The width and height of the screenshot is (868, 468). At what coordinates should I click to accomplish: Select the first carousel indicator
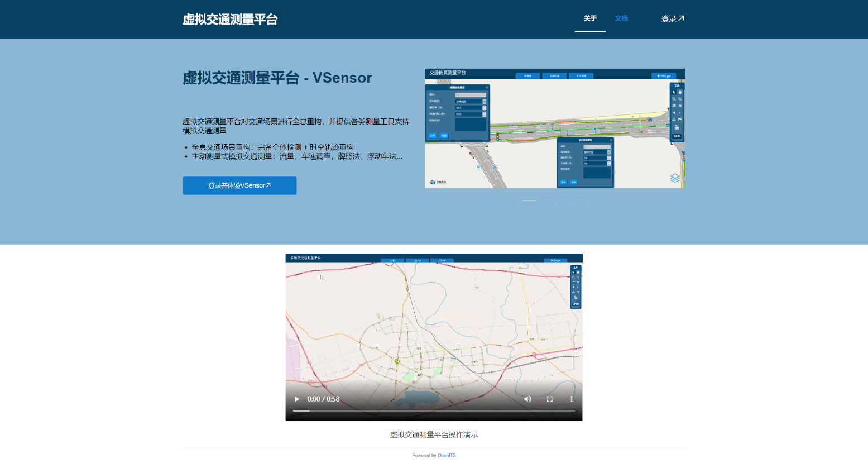point(529,200)
